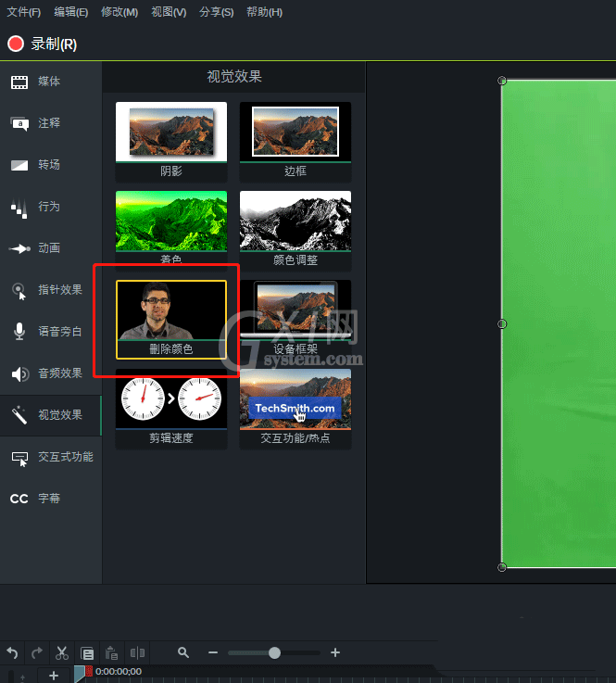Open the 文件(F) menu
The image size is (616, 683).
pos(24,12)
